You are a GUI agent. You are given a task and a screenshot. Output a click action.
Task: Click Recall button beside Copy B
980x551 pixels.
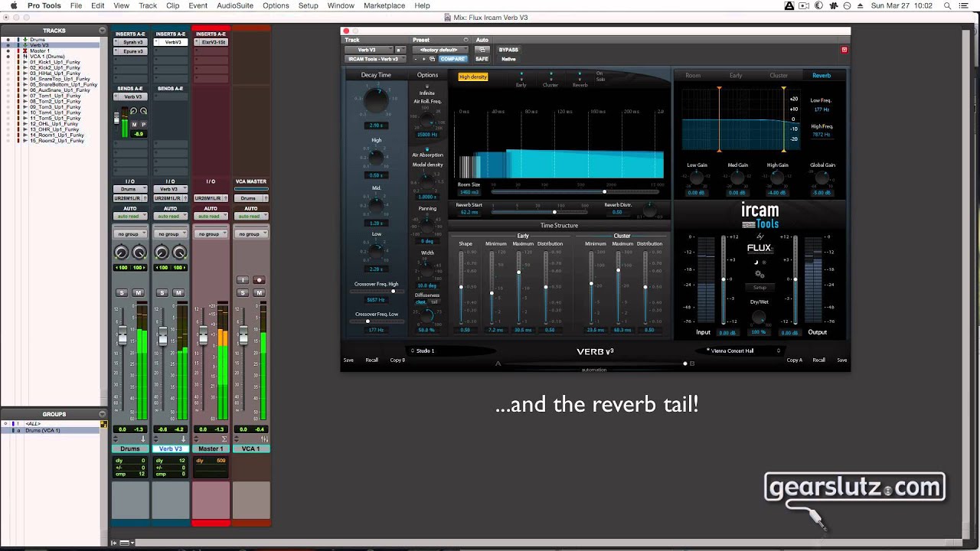(x=371, y=360)
